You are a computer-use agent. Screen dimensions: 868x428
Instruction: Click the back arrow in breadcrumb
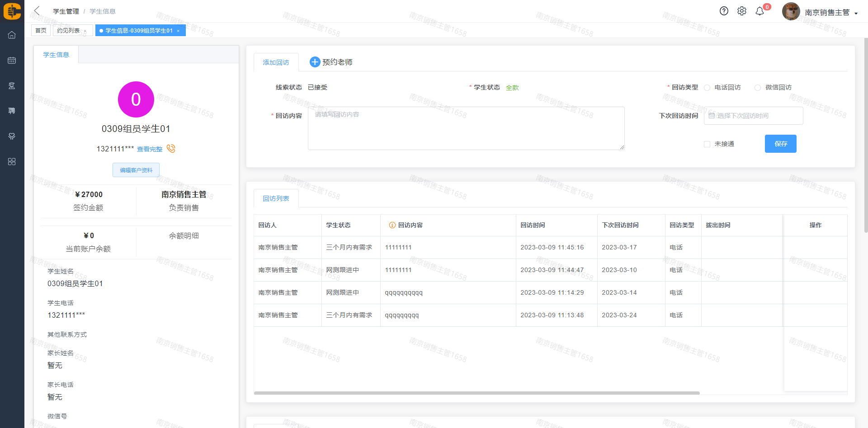tap(37, 11)
